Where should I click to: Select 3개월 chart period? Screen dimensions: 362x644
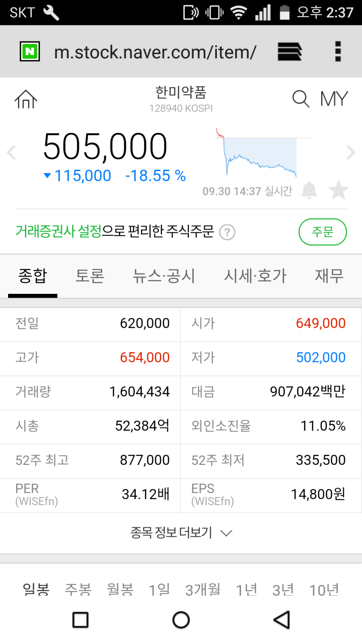tap(203, 590)
